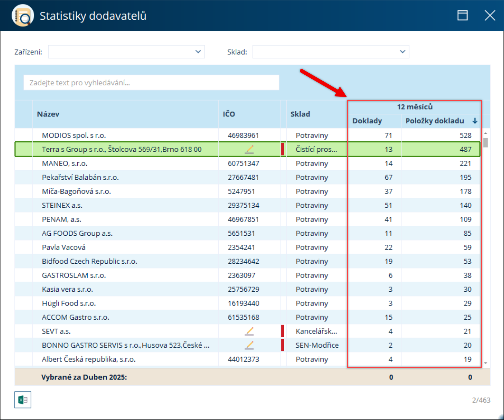This screenshot has height=420, width=504.
Task: Select the MANEO, s.r.o. row
Action: tap(248, 163)
